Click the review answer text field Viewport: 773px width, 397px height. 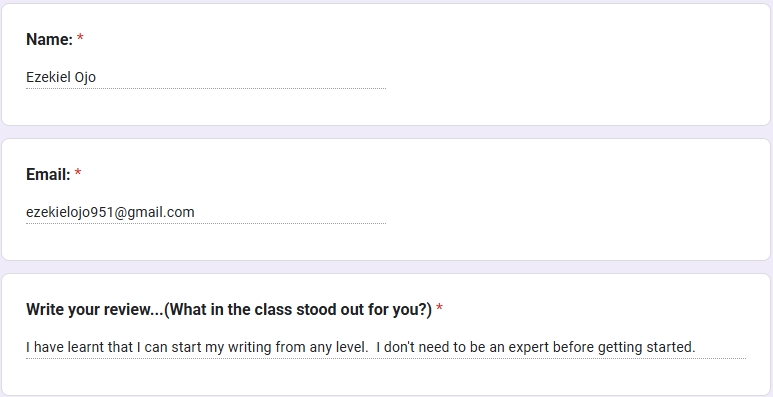coord(386,348)
